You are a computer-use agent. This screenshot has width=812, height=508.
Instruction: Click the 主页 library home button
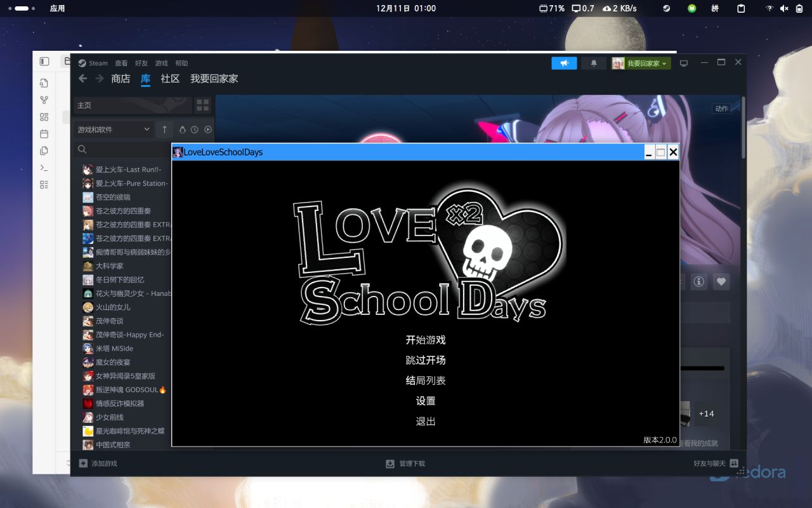click(133, 105)
